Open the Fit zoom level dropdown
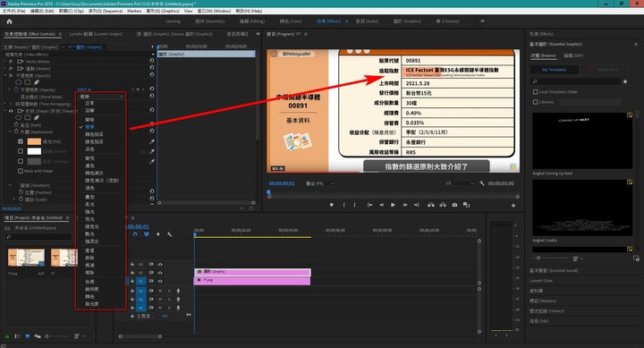The height and width of the screenshot is (348, 644). point(320,183)
